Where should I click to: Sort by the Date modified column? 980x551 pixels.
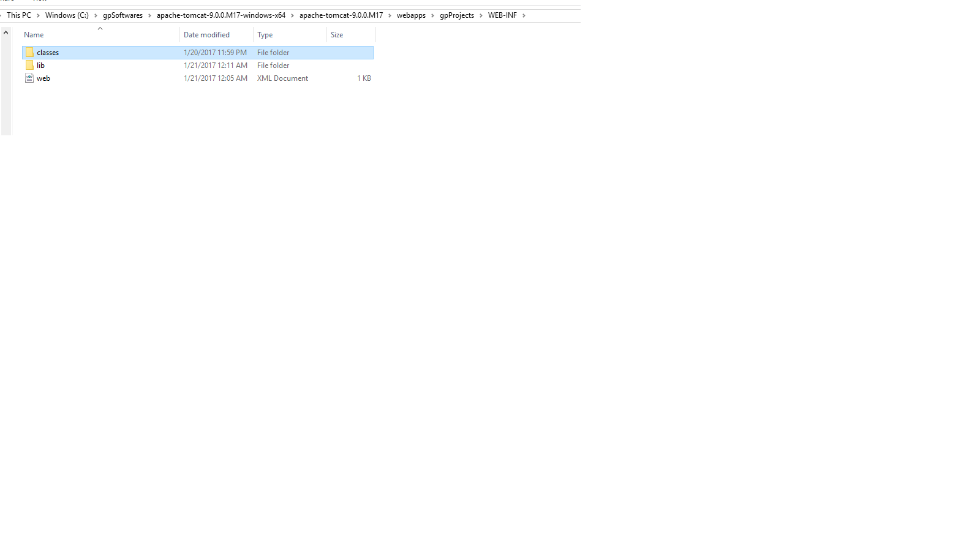point(206,35)
